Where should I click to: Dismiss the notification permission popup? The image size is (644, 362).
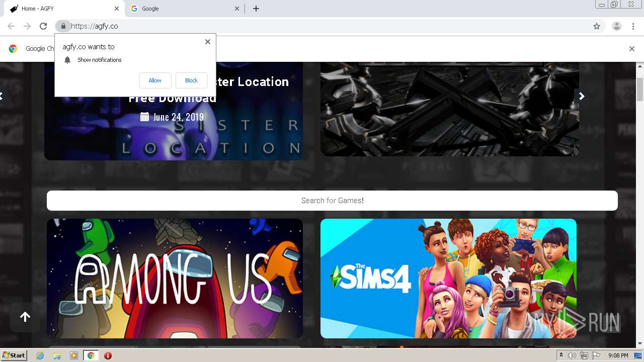pyautogui.click(x=207, y=42)
